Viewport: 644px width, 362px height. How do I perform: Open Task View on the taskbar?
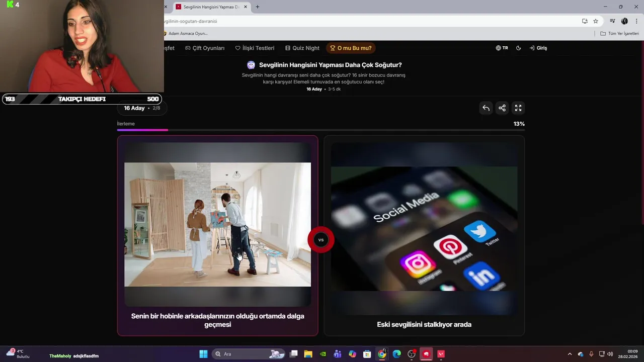pyautogui.click(x=294, y=354)
